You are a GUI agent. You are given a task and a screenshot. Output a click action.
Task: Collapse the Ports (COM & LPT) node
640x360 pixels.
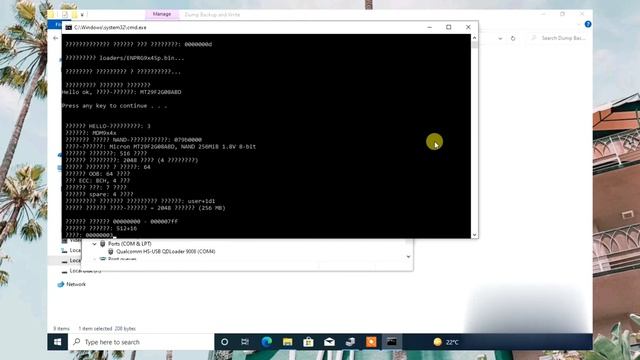94,244
